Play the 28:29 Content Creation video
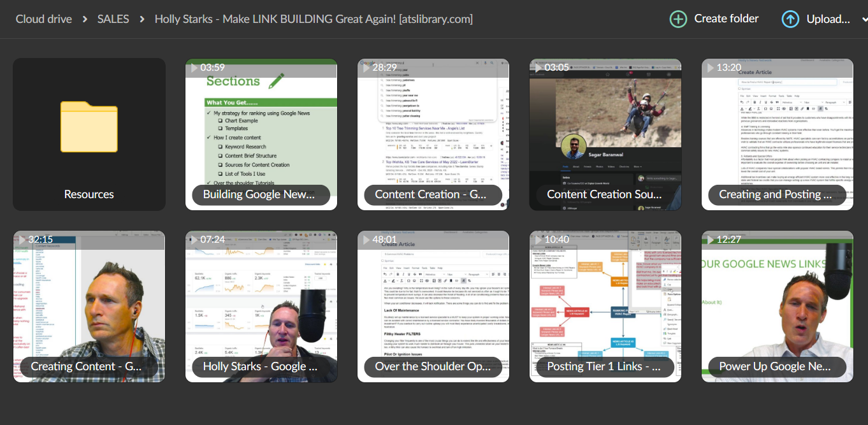The width and height of the screenshot is (868, 425). [433, 134]
